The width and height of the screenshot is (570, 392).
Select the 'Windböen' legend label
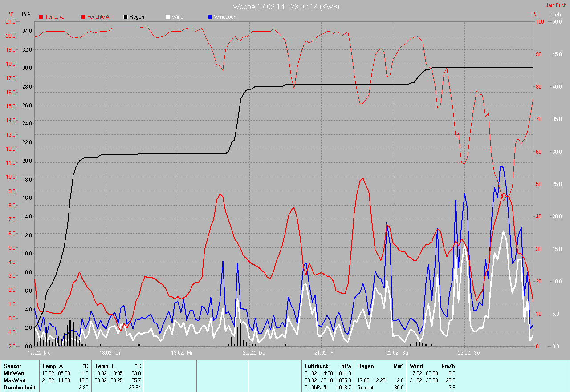point(225,17)
